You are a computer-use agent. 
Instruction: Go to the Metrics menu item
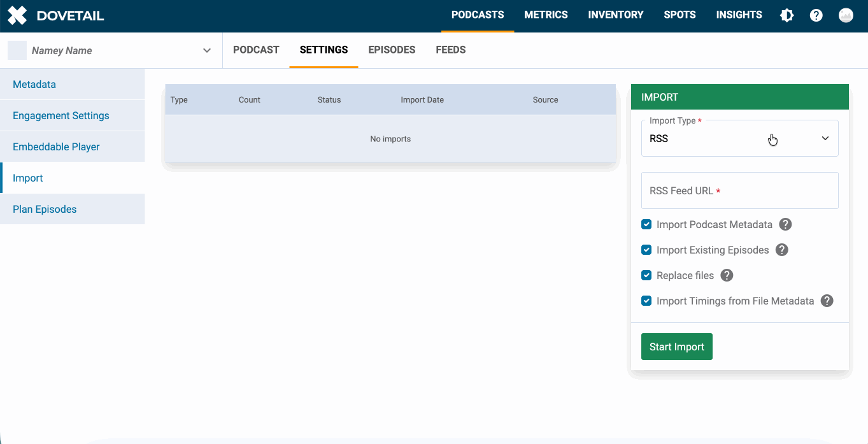[546, 15]
